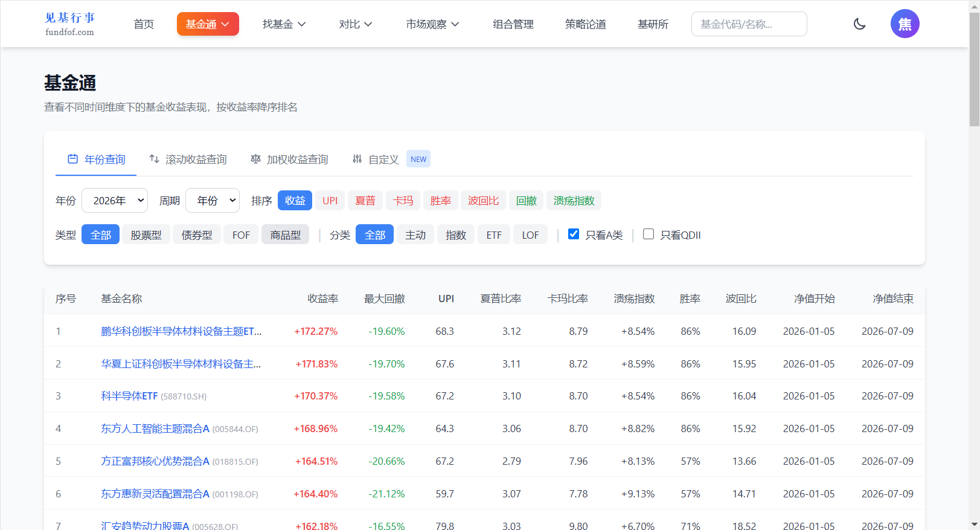980x530 pixels.
Task: Sort by 溃疡指数 button
Action: tap(574, 201)
